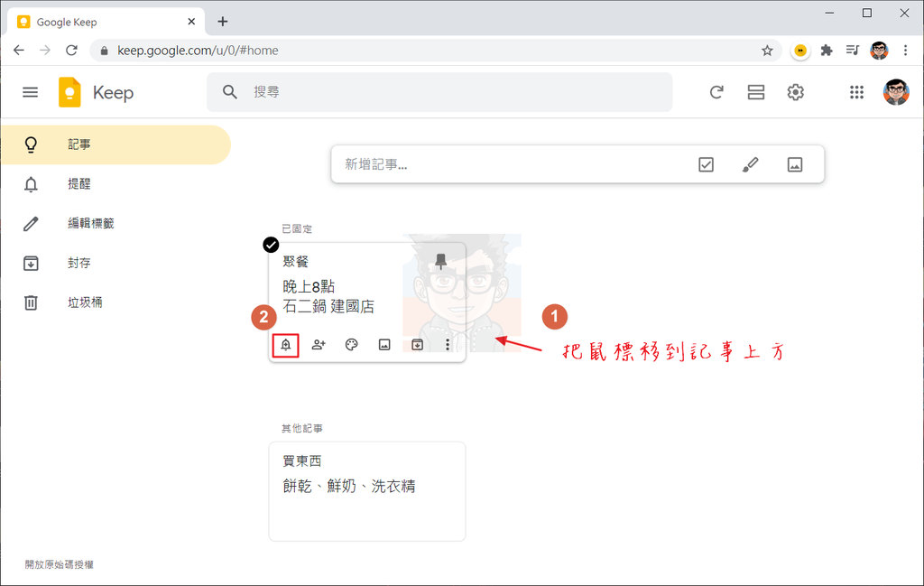This screenshot has height=586, width=924.
Task: Go back in the browser
Action: pyautogui.click(x=19, y=50)
